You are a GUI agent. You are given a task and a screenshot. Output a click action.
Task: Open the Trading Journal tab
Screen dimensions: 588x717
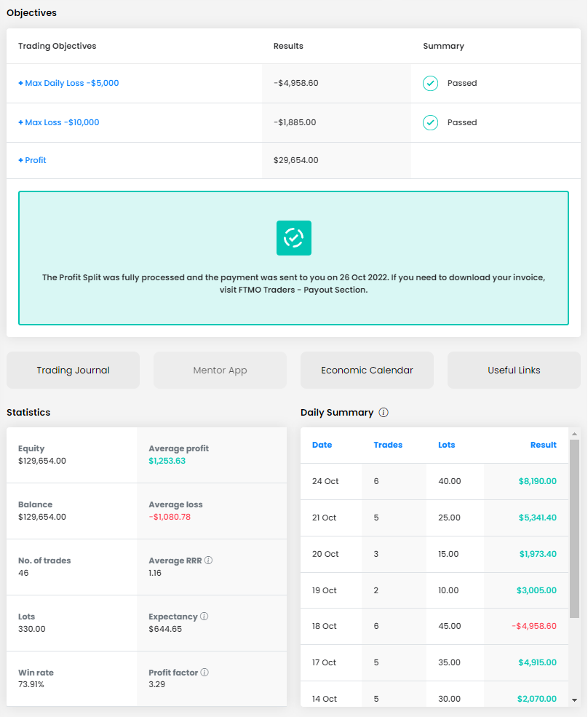click(73, 371)
